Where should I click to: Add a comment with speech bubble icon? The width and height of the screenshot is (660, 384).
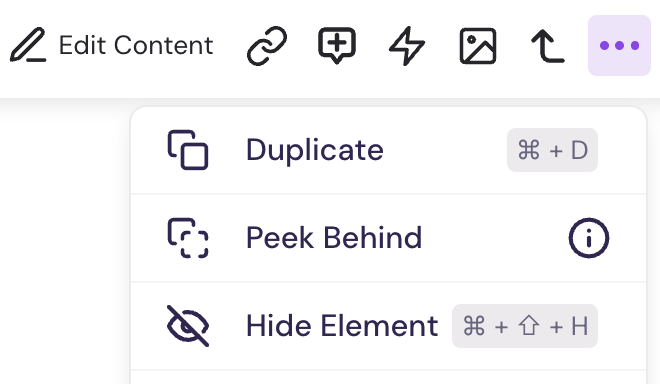click(337, 45)
